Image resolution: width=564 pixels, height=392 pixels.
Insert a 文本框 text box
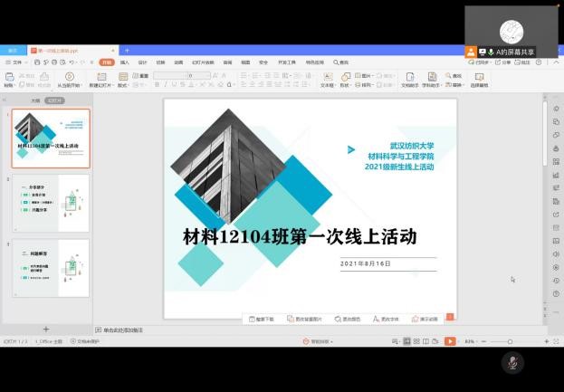point(327,77)
